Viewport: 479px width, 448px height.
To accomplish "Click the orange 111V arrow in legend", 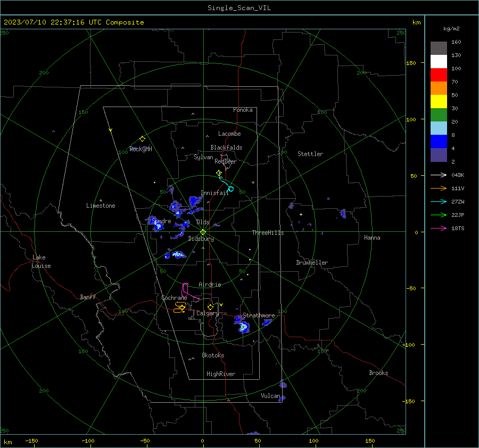I will tap(439, 189).
